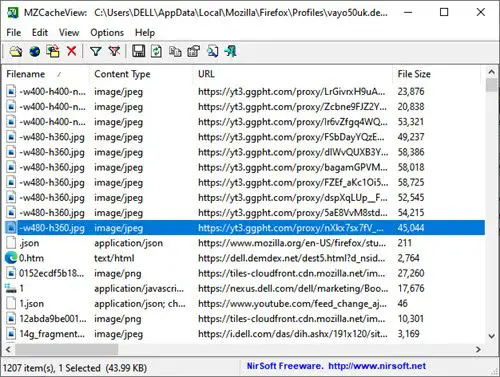Select the .json filename
Screen dimensions: 500x377
[x=29, y=243]
